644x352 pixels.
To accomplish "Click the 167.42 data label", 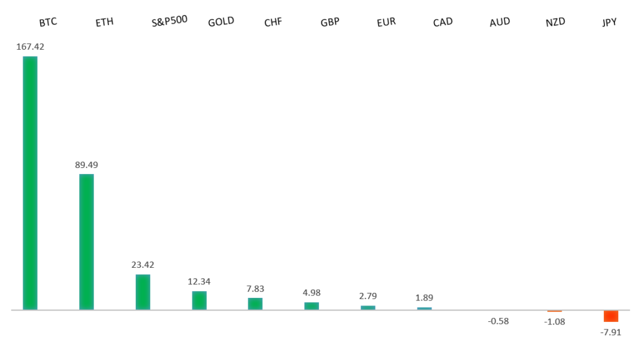I will pos(30,47).
